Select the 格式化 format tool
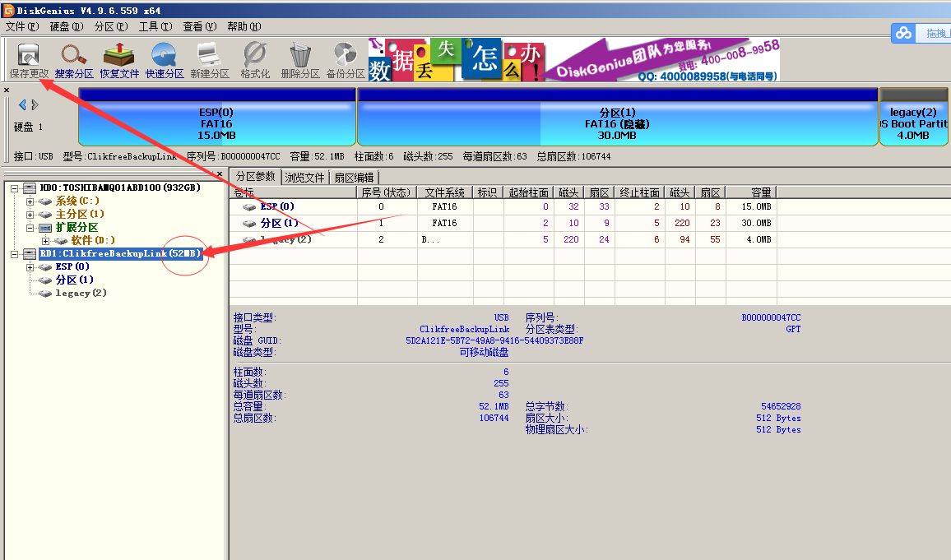Viewport: 951px width, 560px height. tap(255, 61)
